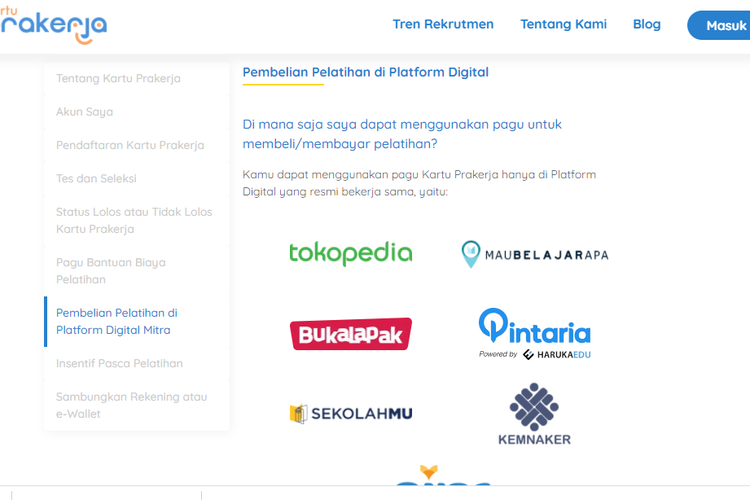Select Status Lolos atau Tidak Lolos item

point(136,221)
